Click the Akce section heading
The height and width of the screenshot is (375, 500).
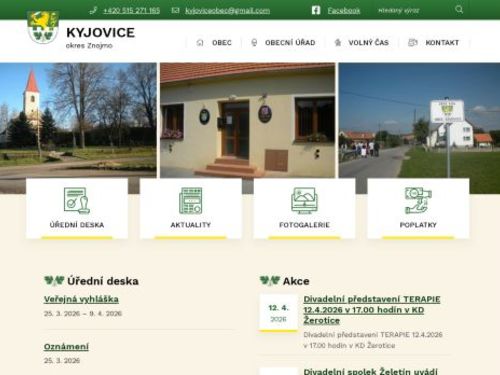coord(296,281)
